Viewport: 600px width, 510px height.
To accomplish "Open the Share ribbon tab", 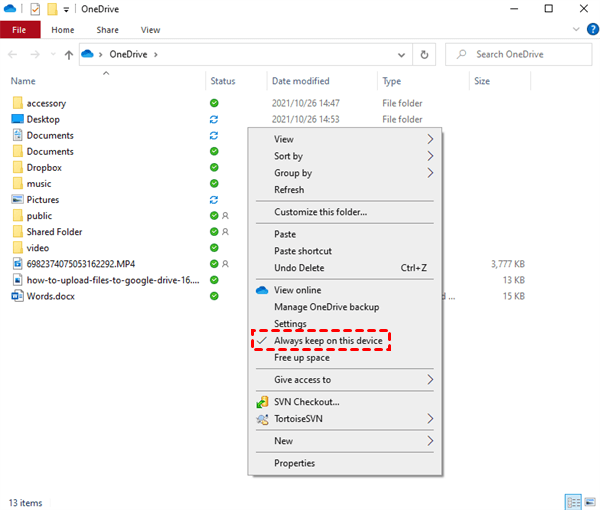I will coord(108,30).
